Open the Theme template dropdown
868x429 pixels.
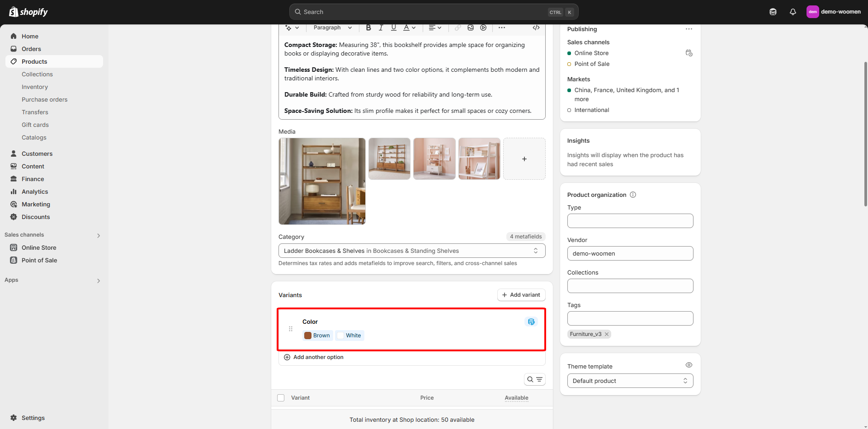pos(630,381)
